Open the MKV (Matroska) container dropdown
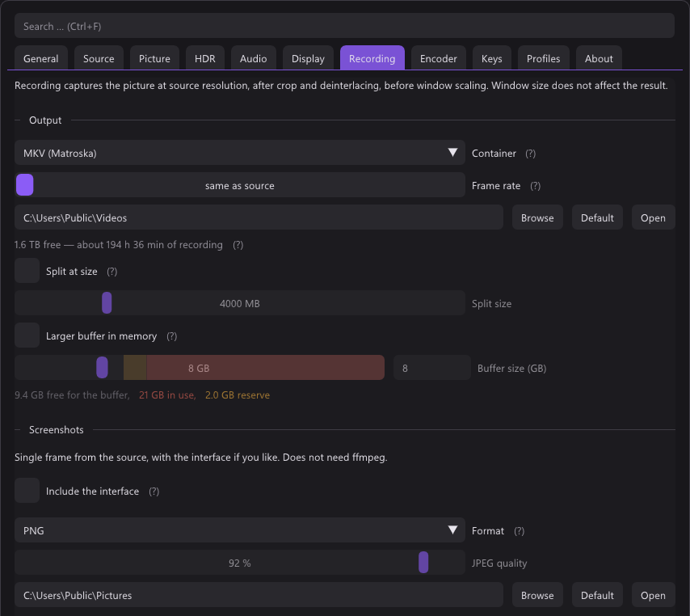This screenshot has height=616, width=690. pos(240,153)
